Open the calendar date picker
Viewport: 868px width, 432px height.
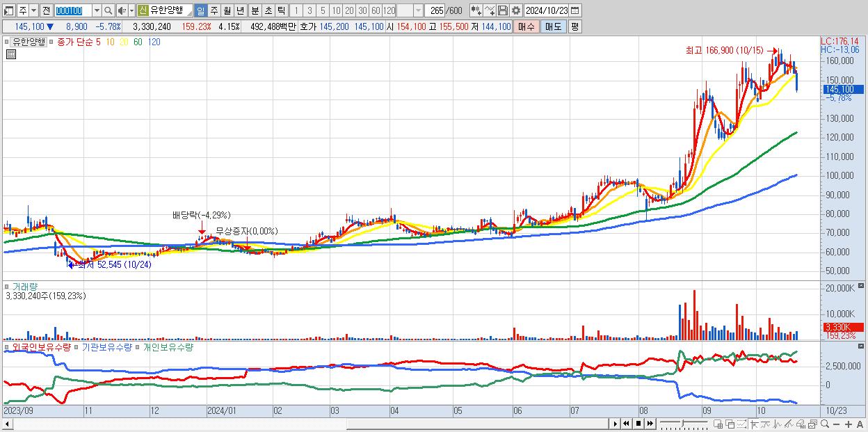[575, 10]
